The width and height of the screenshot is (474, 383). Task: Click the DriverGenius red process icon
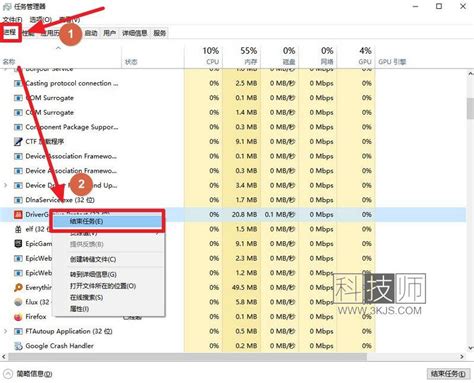(18, 215)
